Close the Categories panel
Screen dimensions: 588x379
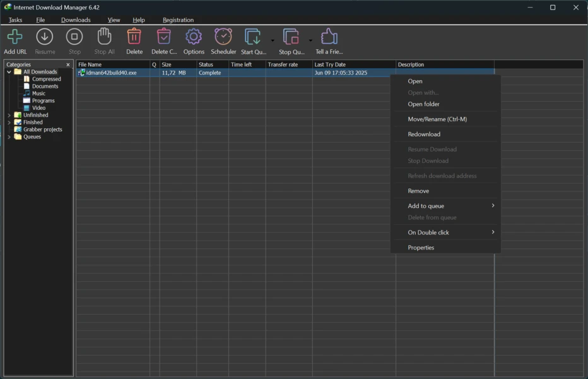tap(68, 64)
